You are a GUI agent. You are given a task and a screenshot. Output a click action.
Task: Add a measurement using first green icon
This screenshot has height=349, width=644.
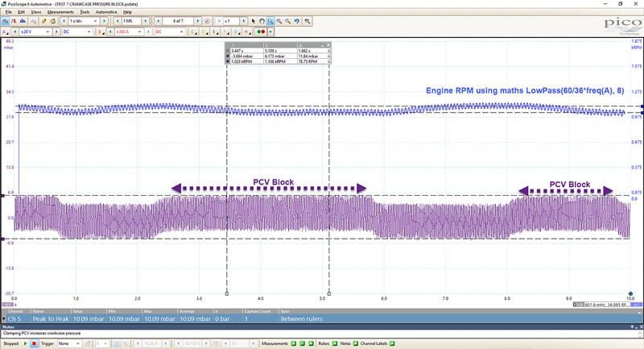click(x=294, y=343)
